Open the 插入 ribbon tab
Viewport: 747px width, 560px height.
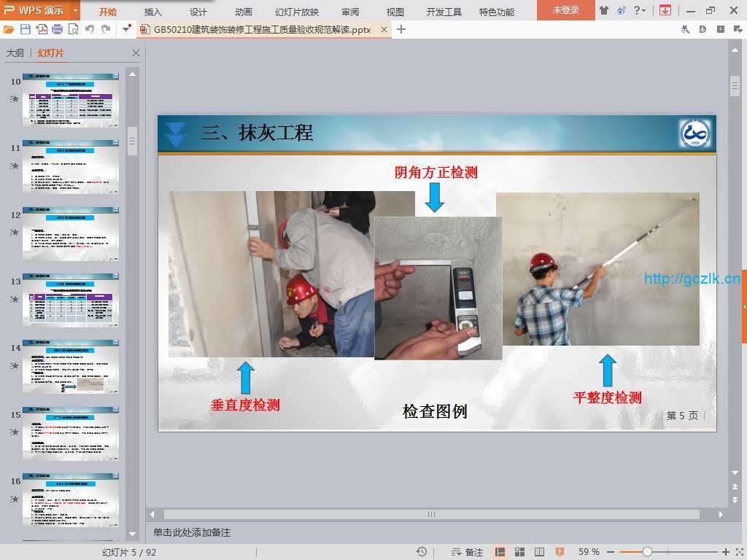[x=153, y=12]
